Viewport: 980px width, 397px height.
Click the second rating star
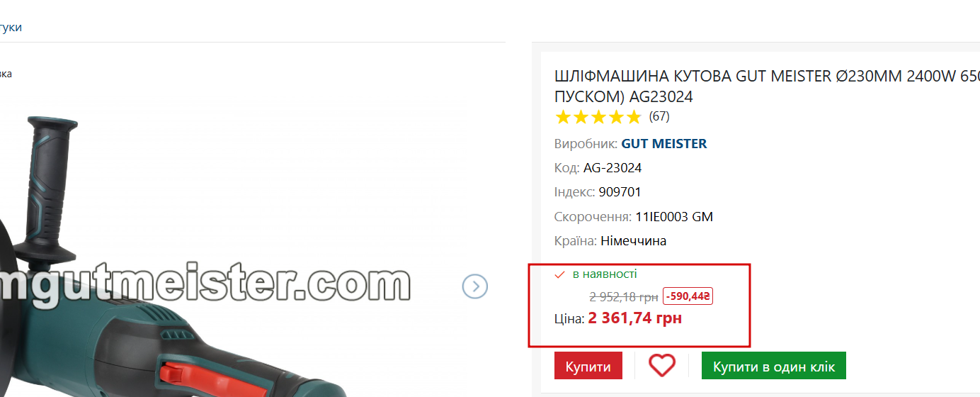pos(581,117)
